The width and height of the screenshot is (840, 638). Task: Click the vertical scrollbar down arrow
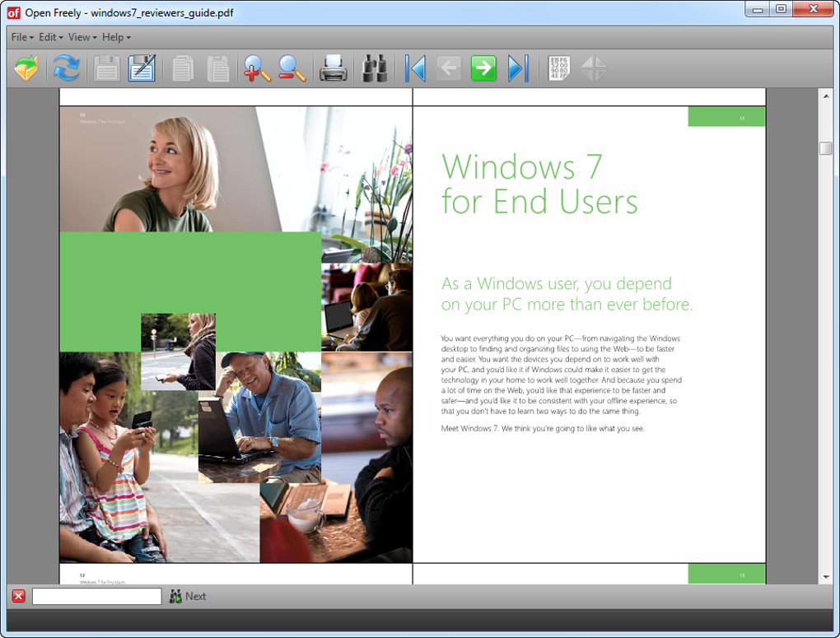(x=826, y=577)
